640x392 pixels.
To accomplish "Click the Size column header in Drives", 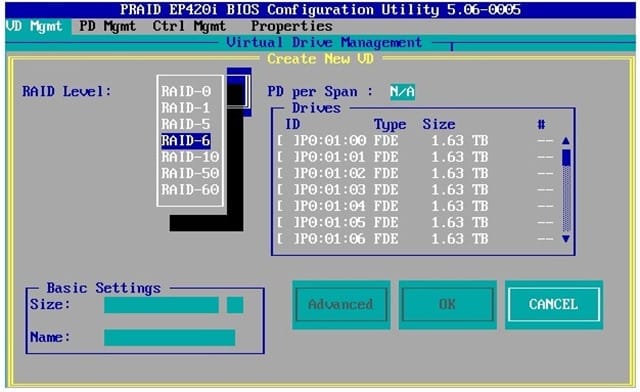I will pyautogui.click(x=439, y=124).
